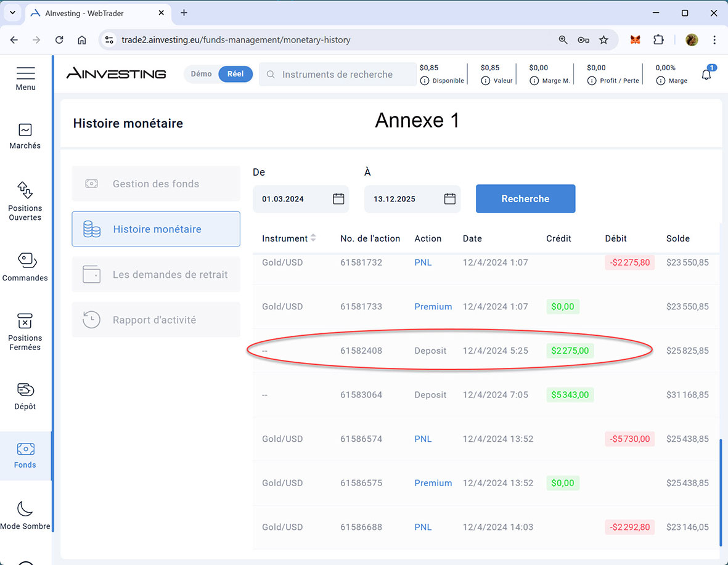Click the Disponible info icon
This screenshot has height=565, width=728.
tap(424, 81)
